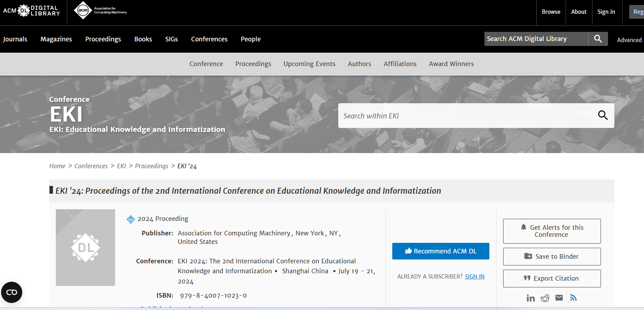Open the Magazines menu
The width and height of the screenshot is (644, 310).
[x=56, y=39]
